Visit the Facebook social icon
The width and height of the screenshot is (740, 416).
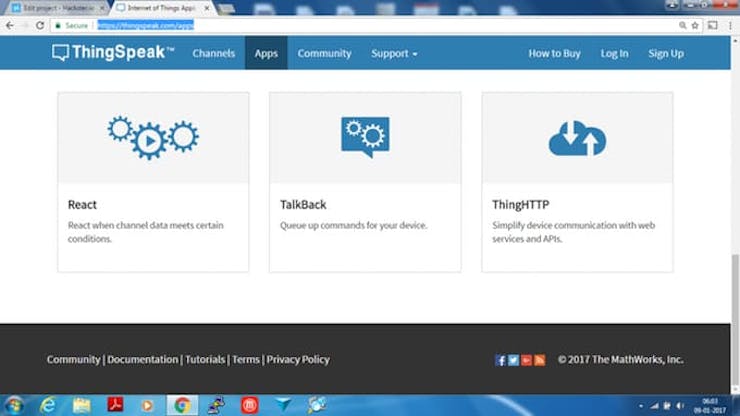[500, 360]
